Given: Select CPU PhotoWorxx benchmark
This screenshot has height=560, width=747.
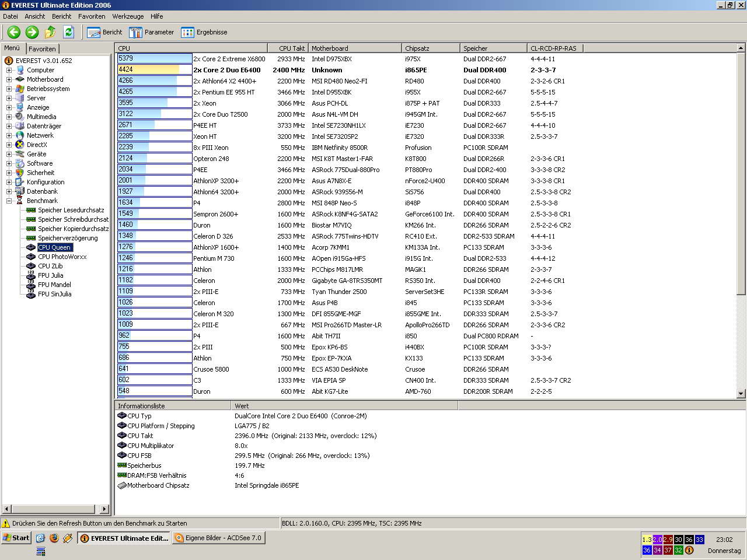Looking at the screenshot, I should [x=62, y=257].
